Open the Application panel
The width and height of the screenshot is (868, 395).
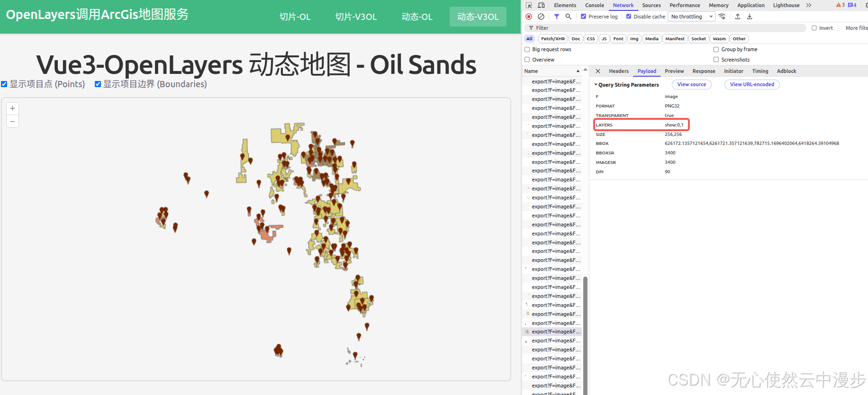751,5
